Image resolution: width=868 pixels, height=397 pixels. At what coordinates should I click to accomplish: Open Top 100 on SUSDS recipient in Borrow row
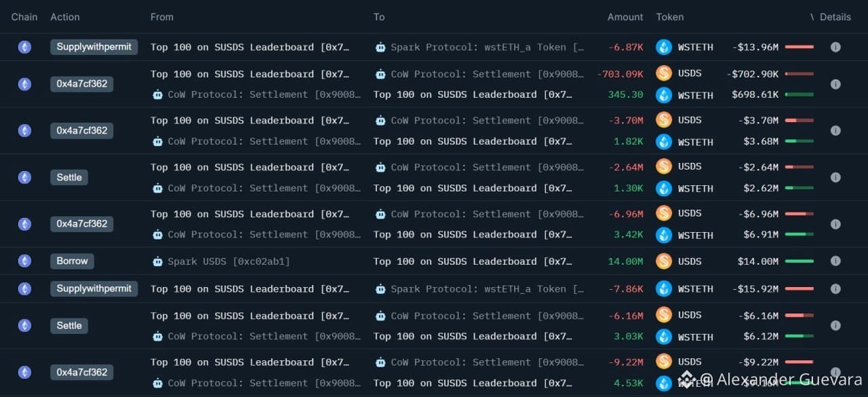point(473,261)
